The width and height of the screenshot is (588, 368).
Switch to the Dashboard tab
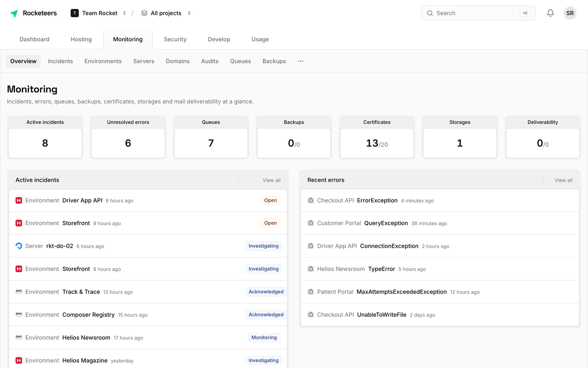[x=34, y=39]
